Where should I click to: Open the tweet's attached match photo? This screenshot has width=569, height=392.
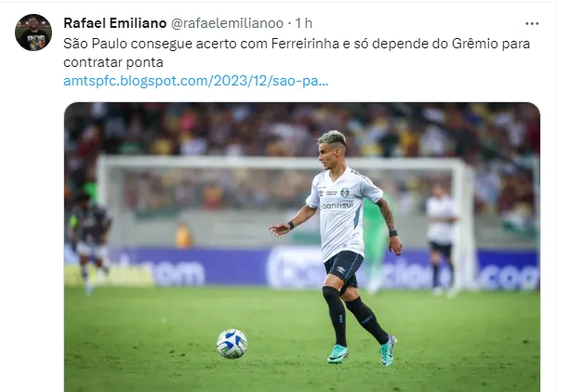click(x=302, y=246)
